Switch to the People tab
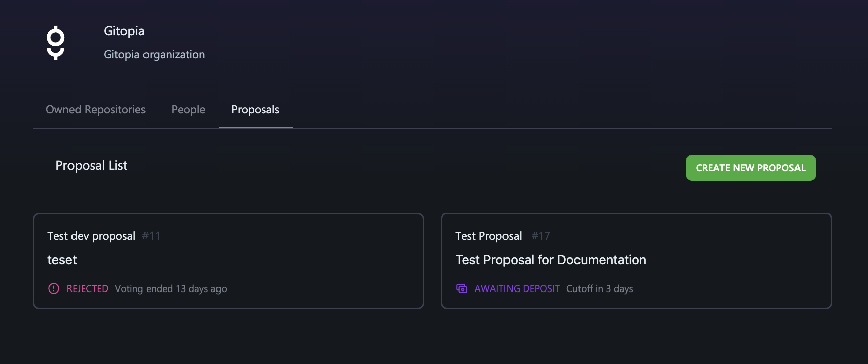 coord(188,110)
